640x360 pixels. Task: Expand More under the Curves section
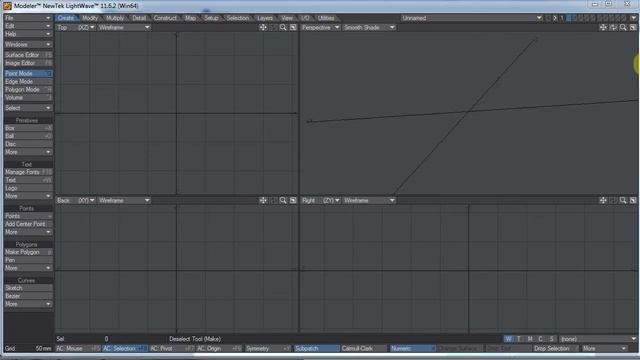point(28,304)
